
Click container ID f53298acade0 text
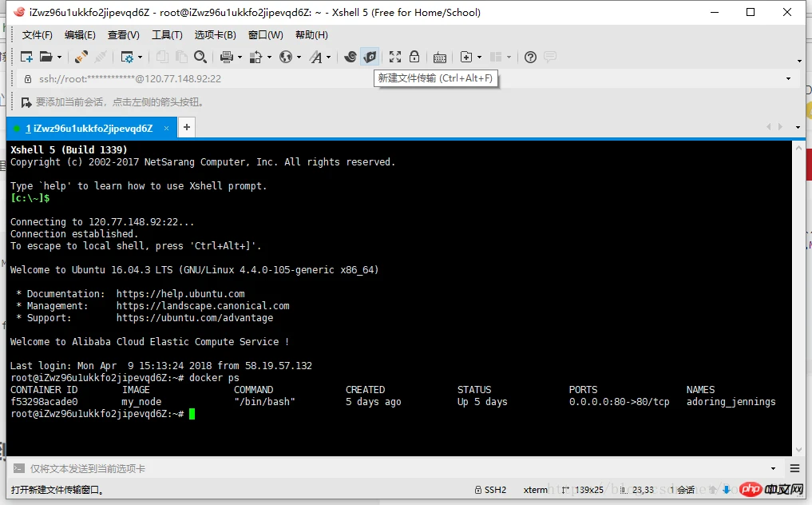(x=44, y=402)
